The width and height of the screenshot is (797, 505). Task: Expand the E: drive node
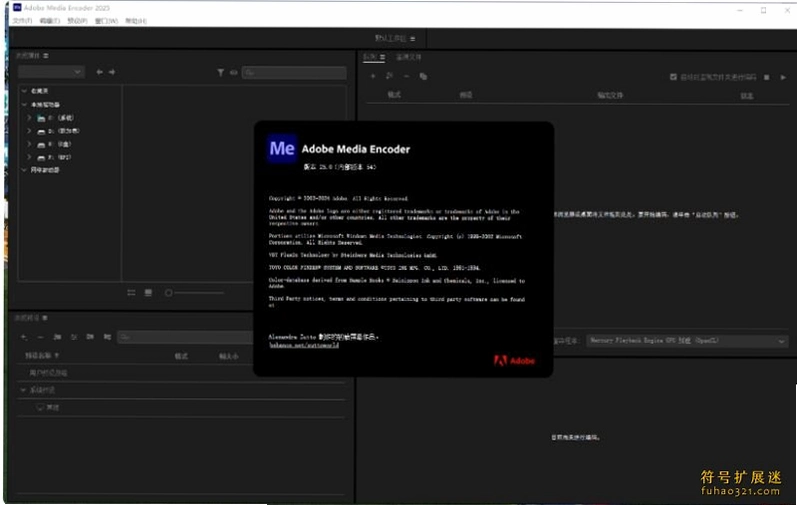pyautogui.click(x=29, y=144)
